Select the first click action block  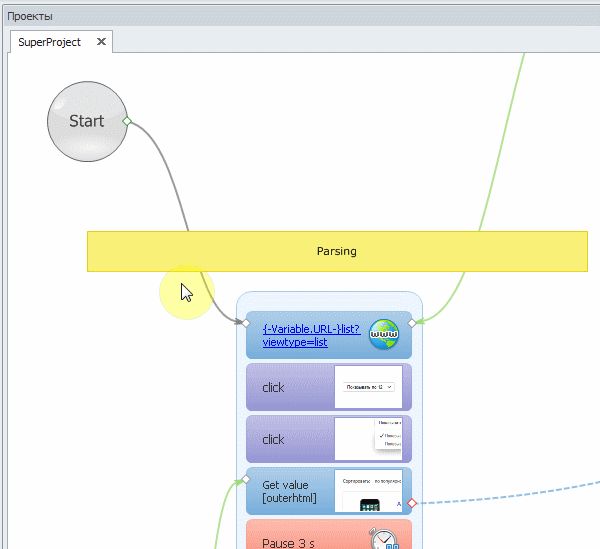329,387
